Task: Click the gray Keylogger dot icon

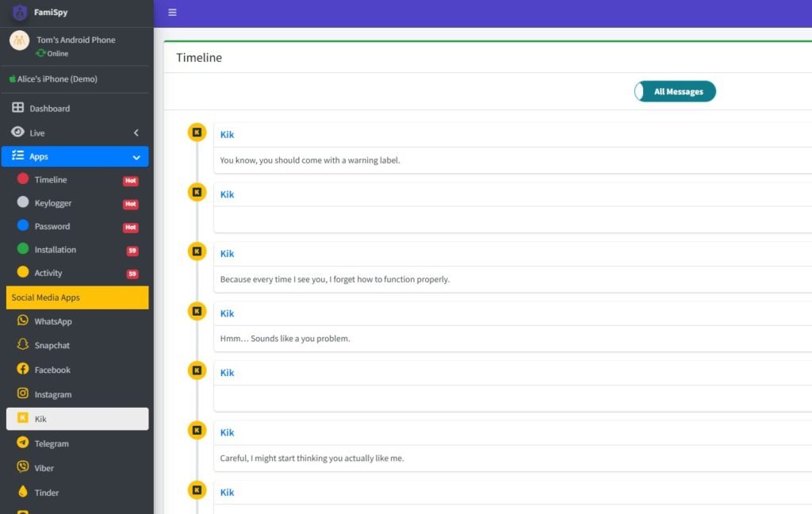Action: (x=23, y=202)
